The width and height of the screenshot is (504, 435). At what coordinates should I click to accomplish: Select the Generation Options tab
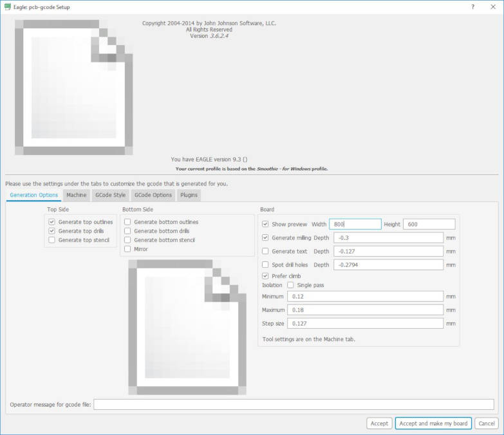(33, 195)
